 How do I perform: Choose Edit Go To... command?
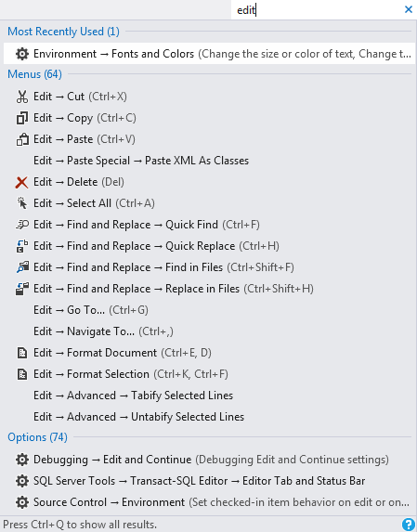(91, 310)
